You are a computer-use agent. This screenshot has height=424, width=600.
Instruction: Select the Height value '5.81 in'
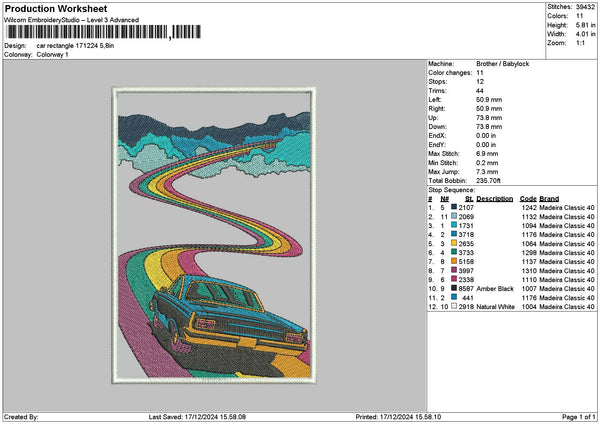point(585,25)
